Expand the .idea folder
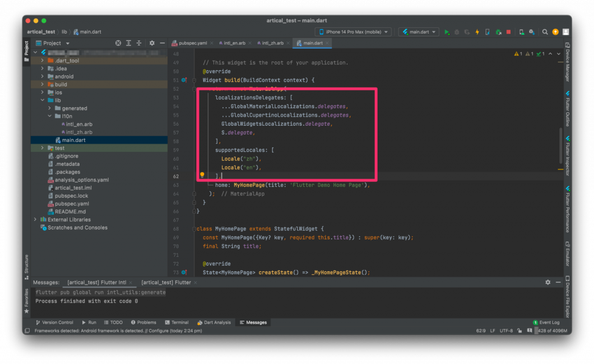Screen dimensions: 594x364 pos(42,68)
